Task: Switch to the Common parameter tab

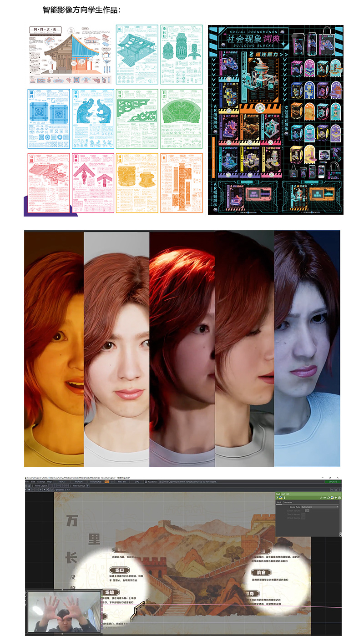Action: click(x=288, y=502)
